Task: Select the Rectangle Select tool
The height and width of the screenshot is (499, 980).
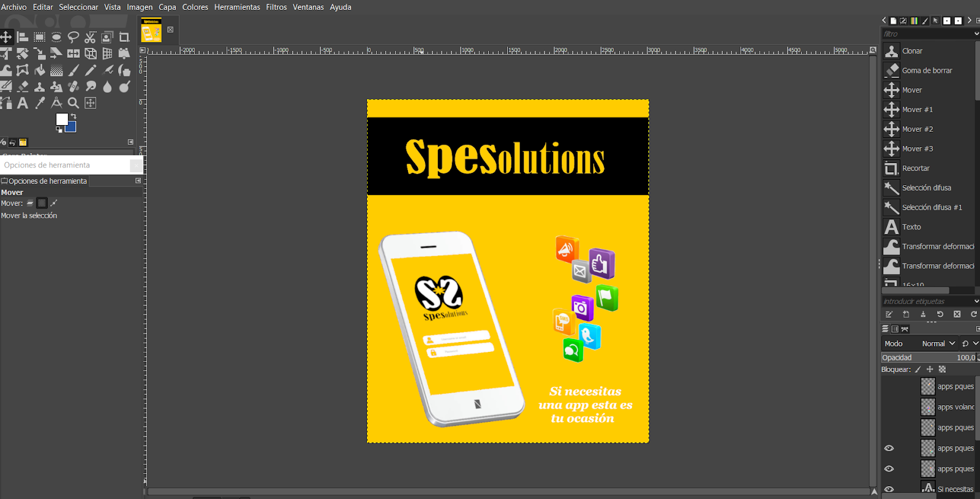Action: coord(39,37)
